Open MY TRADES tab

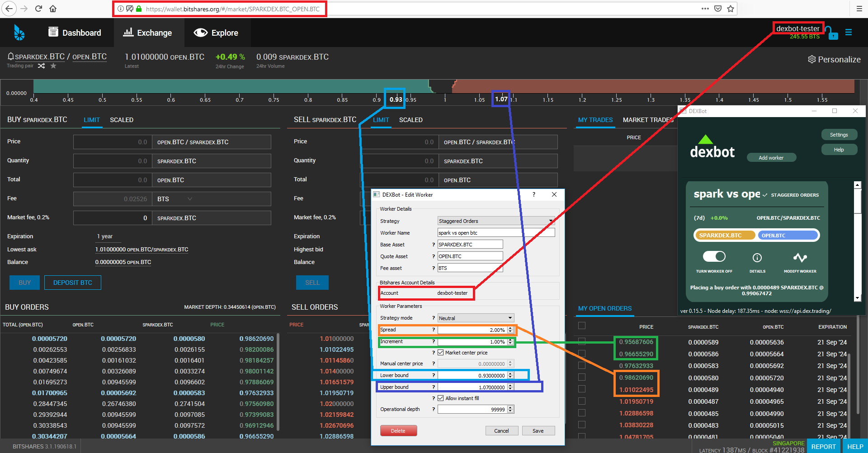tap(595, 120)
